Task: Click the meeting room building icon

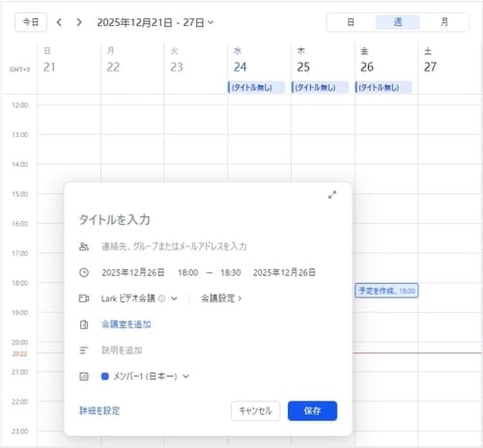Action: point(83,325)
